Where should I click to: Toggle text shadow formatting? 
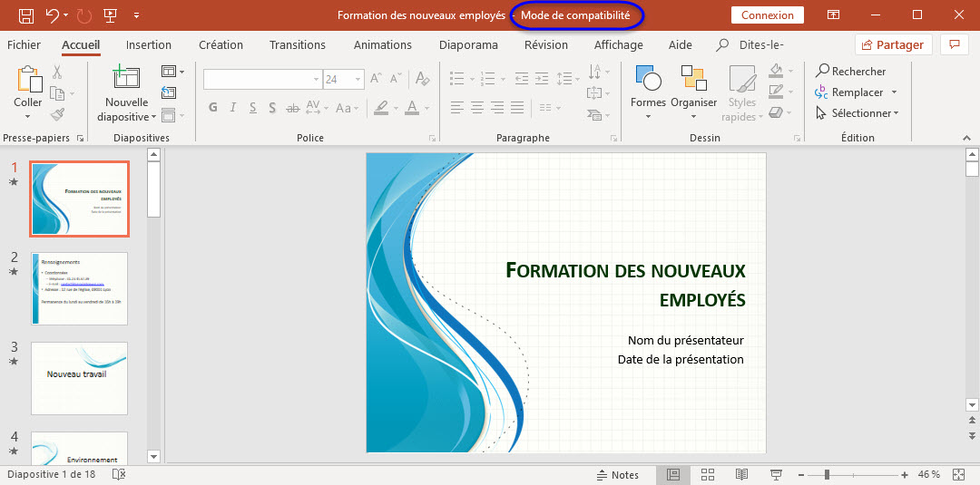272,107
